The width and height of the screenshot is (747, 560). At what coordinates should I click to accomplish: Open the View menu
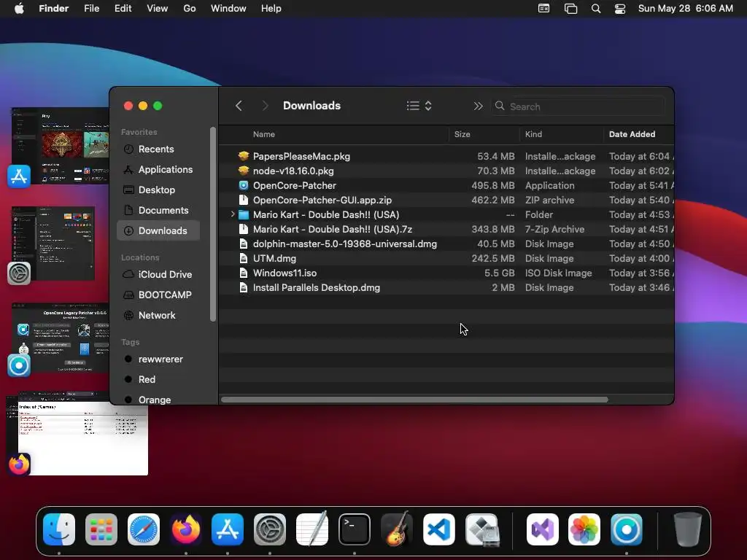coord(158,9)
